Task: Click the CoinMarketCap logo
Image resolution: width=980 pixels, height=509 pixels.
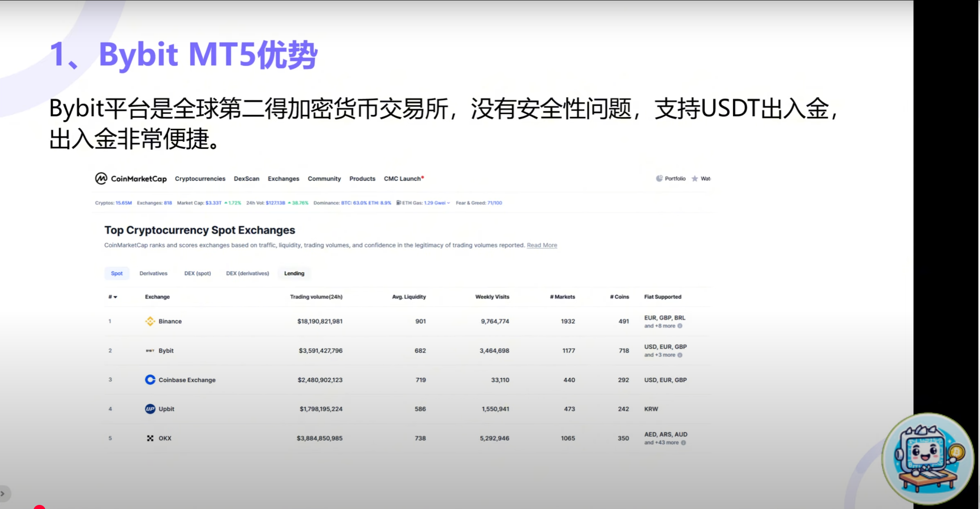Action: tap(131, 179)
